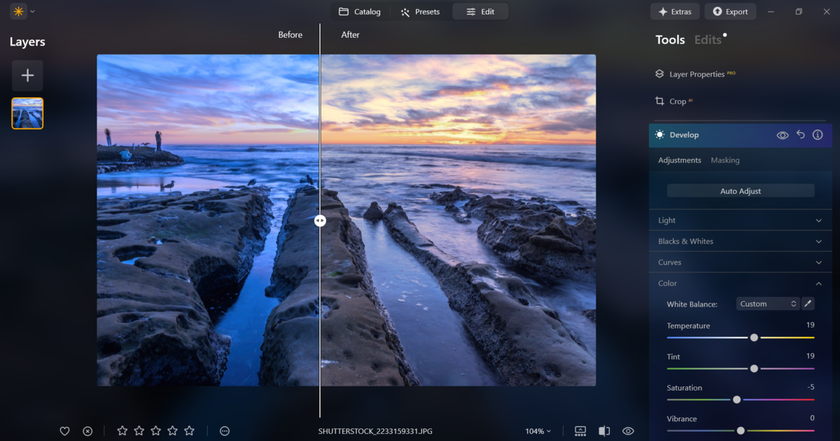
Task: Click the Auto Adjust button
Action: (x=741, y=190)
